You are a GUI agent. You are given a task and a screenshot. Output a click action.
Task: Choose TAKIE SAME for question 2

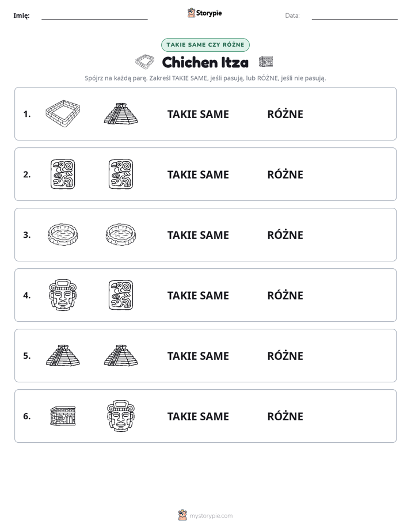pyautogui.click(x=198, y=174)
